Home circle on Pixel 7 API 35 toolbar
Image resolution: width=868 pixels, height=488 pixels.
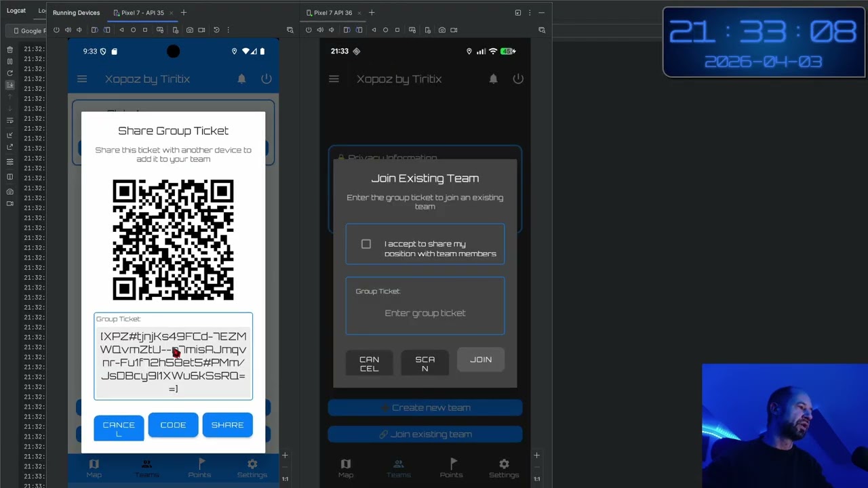(x=133, y=30)
